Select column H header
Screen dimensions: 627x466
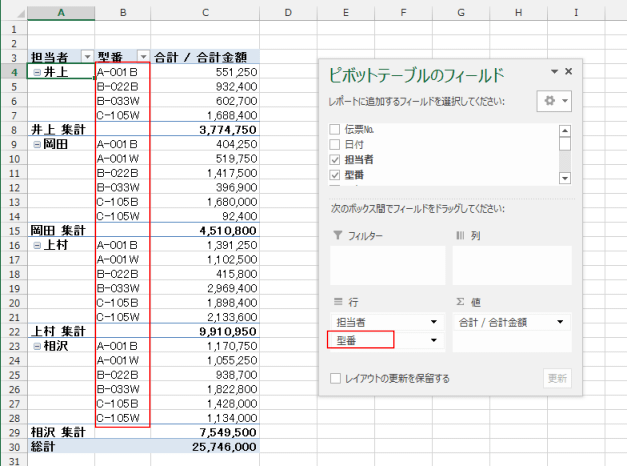click(x=519, y=13)
